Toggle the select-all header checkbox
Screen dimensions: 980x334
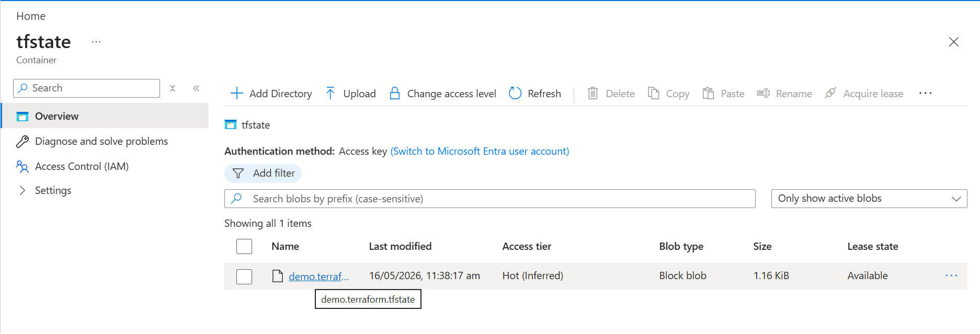[x=244, y=246]
